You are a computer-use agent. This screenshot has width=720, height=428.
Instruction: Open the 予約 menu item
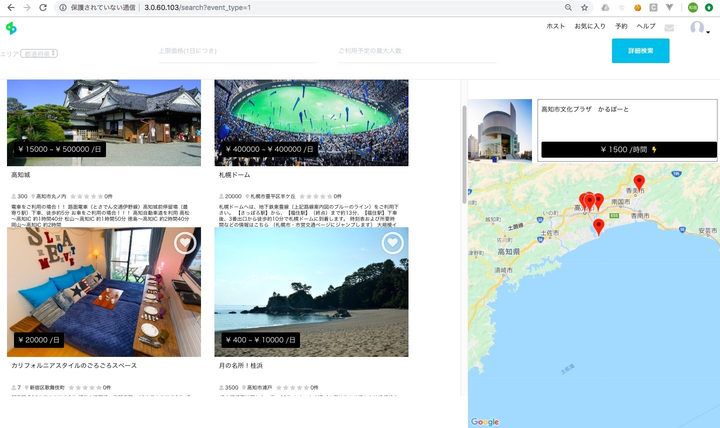[x=621, y=26]
